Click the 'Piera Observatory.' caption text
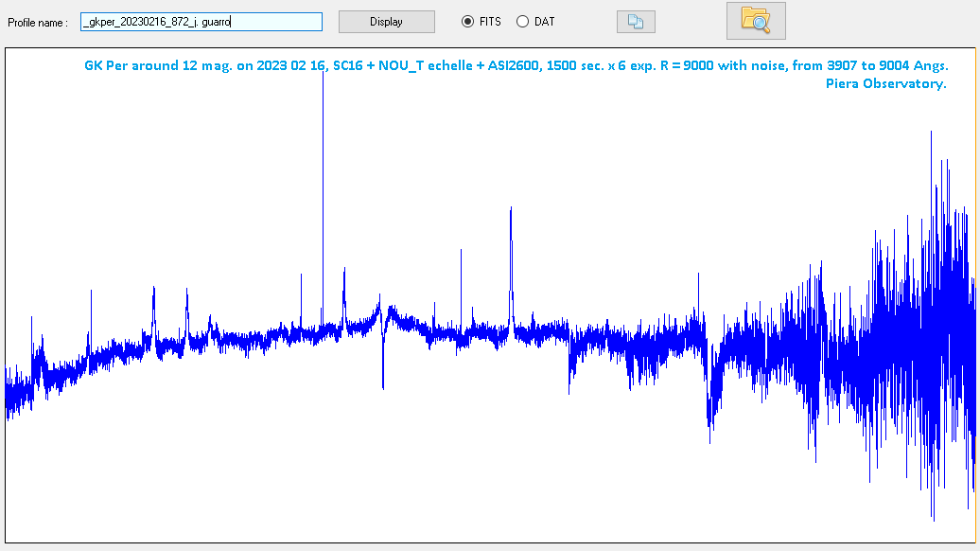 tap(885, 83)
